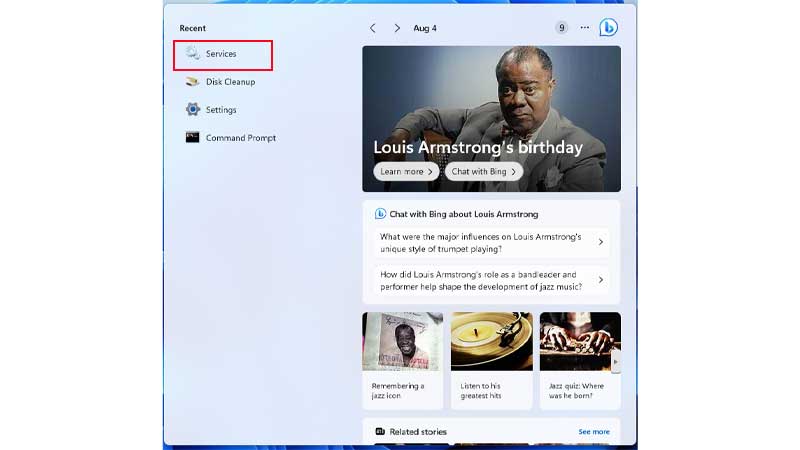Click the Chat with Bing about Louis Armstrong heading
Image resolution: width=800 pixels, height=450 pixels.
coord(464,214)
